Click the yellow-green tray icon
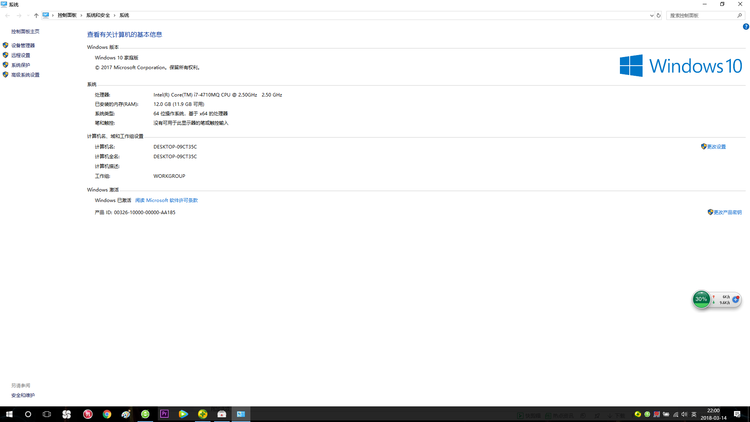Screen dimensions: 750x422 click(x=638, y=414)
